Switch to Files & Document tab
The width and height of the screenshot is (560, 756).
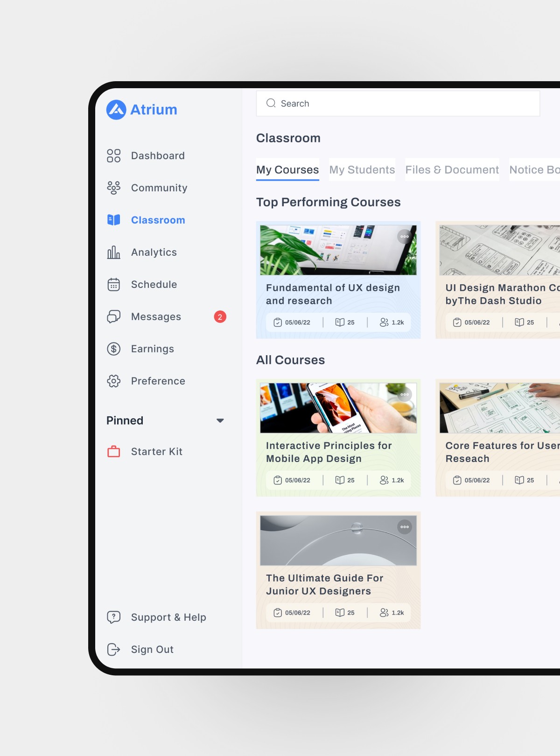coord(452,170)
